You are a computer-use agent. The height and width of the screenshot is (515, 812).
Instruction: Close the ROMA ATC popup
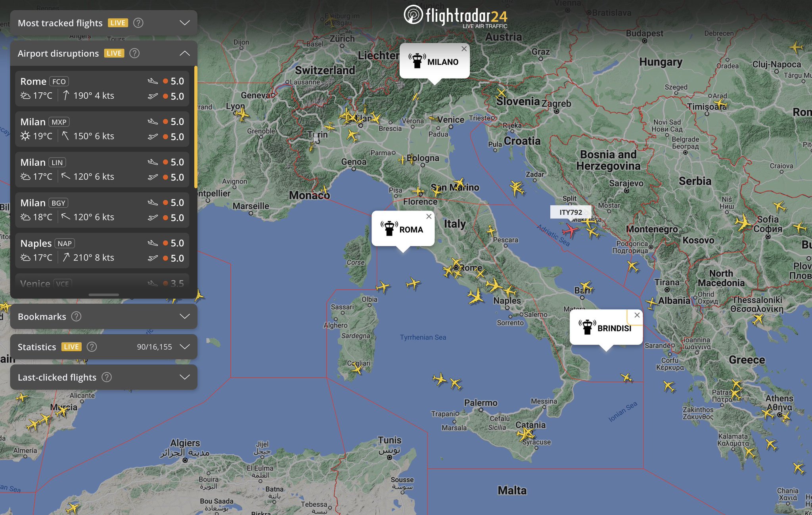429,216
